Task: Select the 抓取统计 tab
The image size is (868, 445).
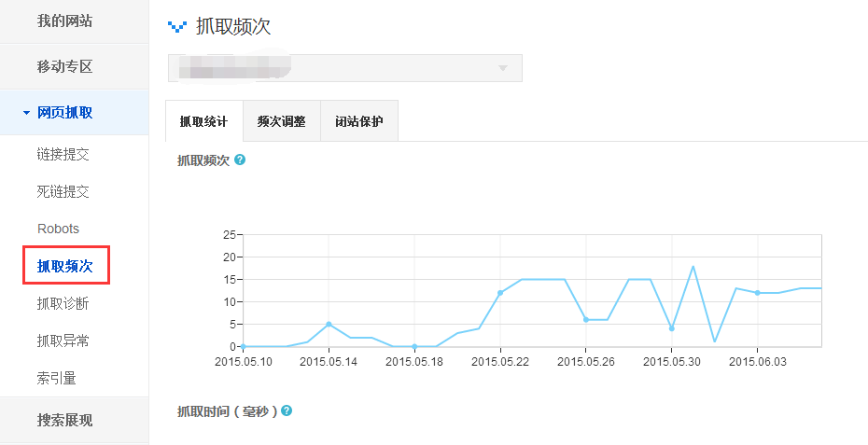Action: (x=203, y=121)
